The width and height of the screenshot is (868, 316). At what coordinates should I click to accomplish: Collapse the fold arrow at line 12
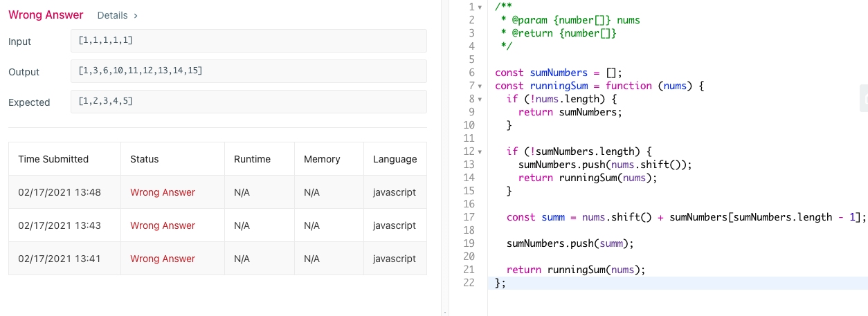[x=480, y=151]
